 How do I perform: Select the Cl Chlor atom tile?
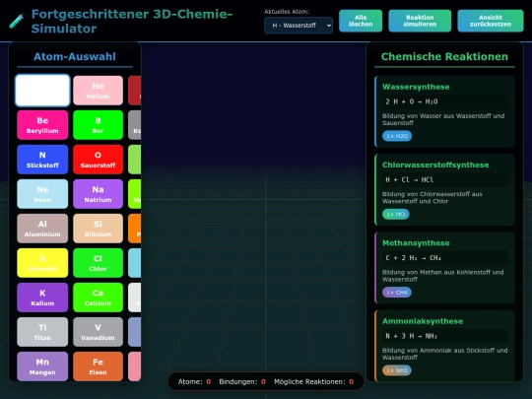pyautogui.click(x=98, y=263)
